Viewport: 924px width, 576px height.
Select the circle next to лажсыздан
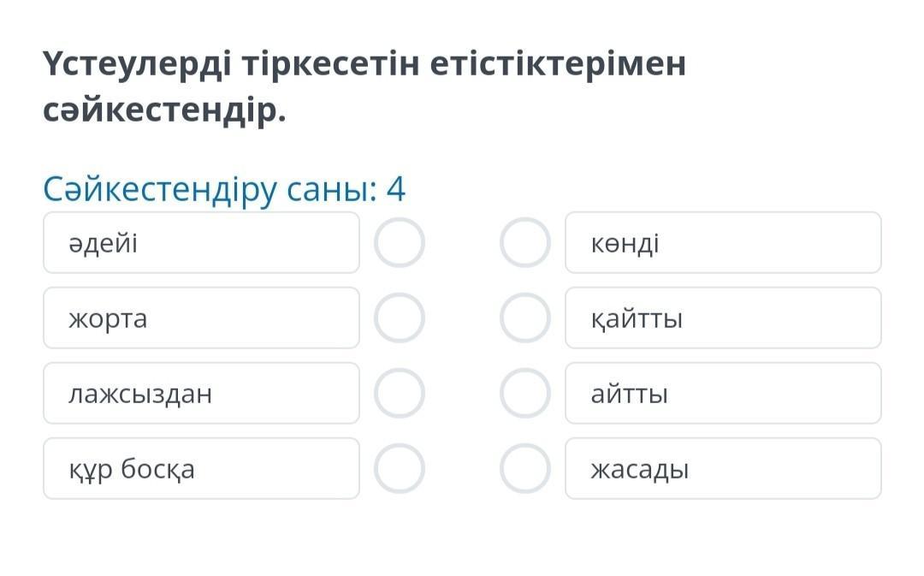[399, 394]
